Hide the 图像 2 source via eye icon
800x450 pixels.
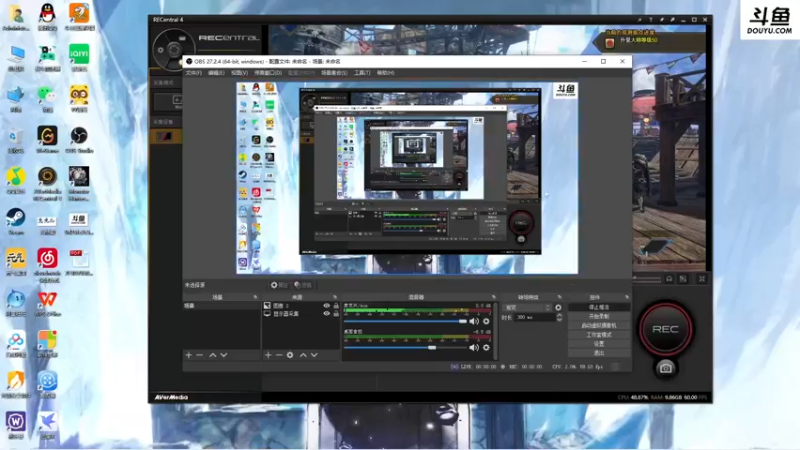[x=327, y=306]
